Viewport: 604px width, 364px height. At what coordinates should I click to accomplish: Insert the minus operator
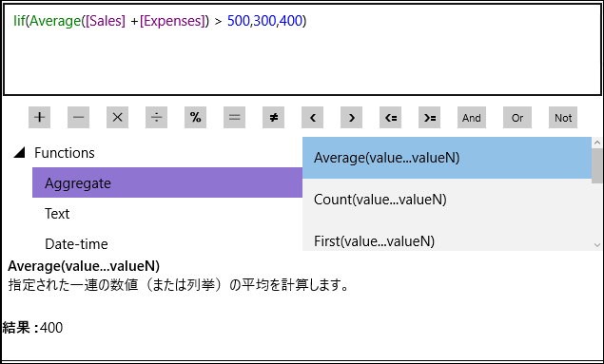[x=79, y=117]
